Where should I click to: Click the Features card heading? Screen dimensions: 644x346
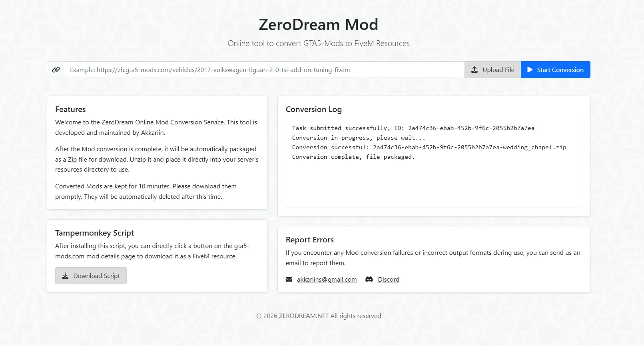[70, 110]
